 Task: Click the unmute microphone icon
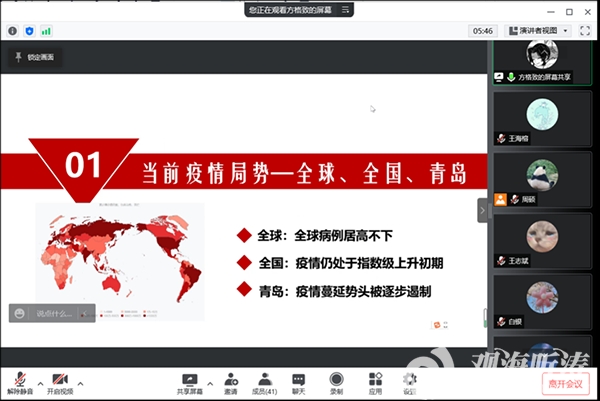tap(19, 379)
